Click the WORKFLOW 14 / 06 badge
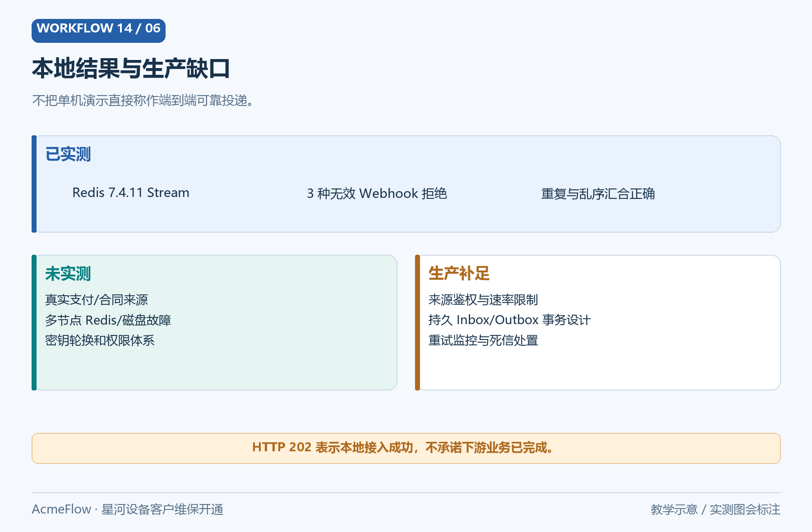The image size is (812, 532). (x=98, y=31)
